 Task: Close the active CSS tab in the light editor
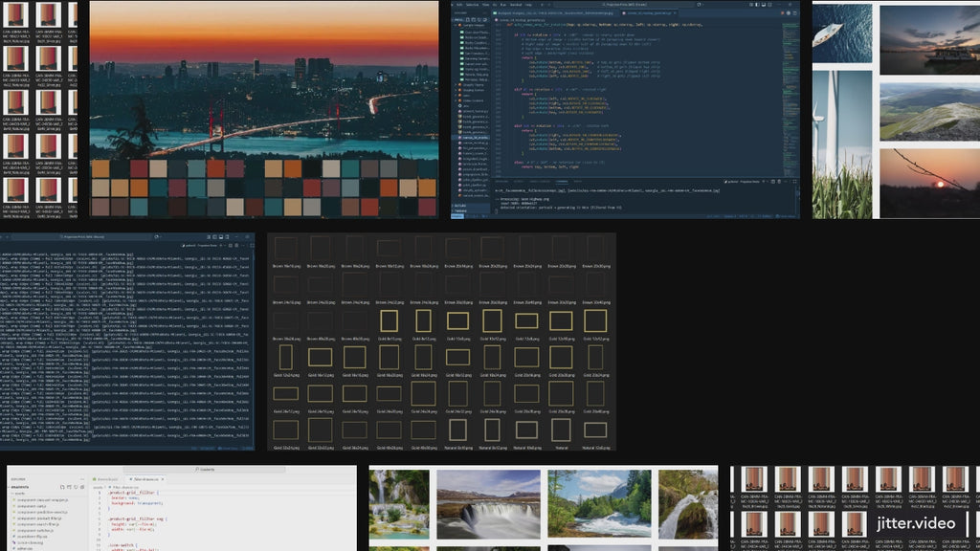click(x=164, y=478)
